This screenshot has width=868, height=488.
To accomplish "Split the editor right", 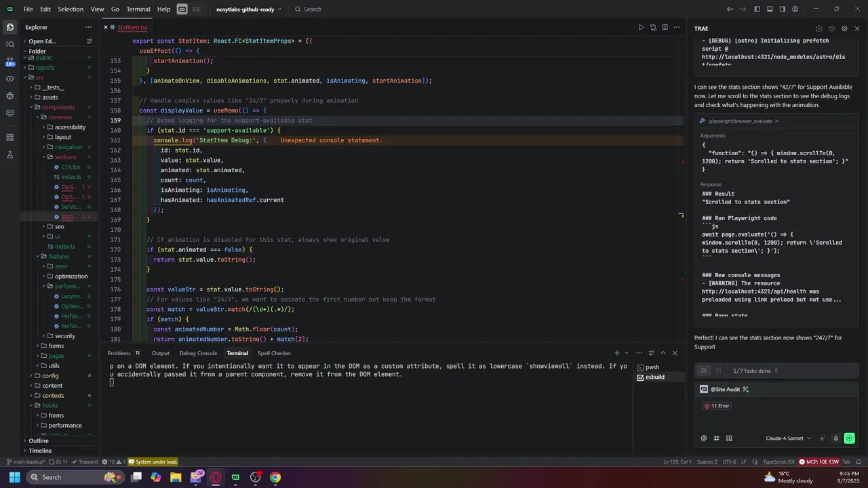I will click(665, 27).
